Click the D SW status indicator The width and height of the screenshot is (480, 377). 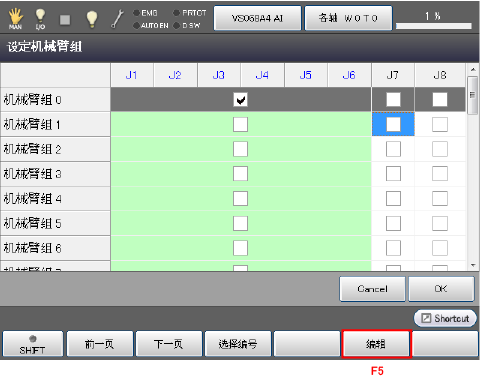click(187, 25)
